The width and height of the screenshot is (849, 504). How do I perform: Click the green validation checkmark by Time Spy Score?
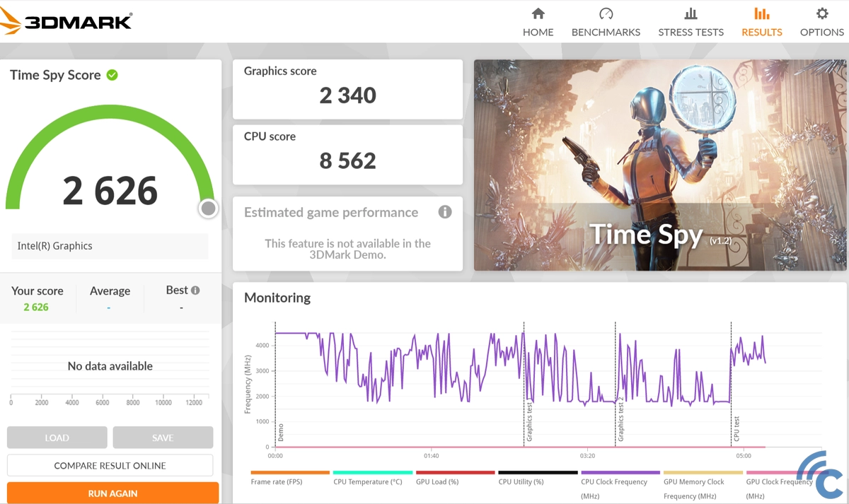(x=112, y=75)
